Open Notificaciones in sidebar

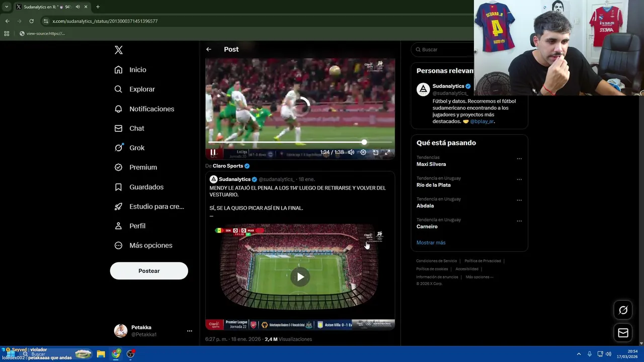pyautogui.click(x=144, y=109)
